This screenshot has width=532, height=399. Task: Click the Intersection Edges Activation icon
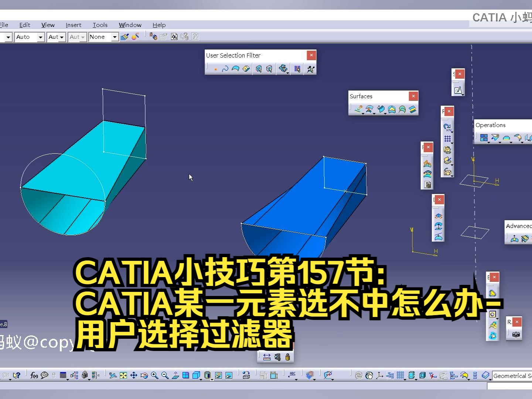point(283,69)
